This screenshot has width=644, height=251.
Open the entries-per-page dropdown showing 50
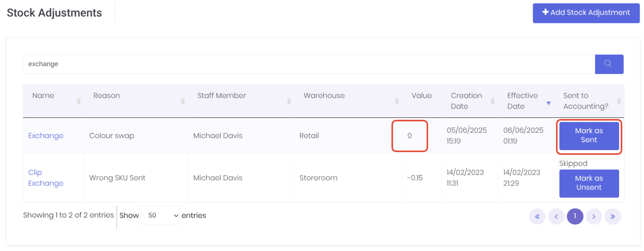pyautogui.click(x=160, y=216)
